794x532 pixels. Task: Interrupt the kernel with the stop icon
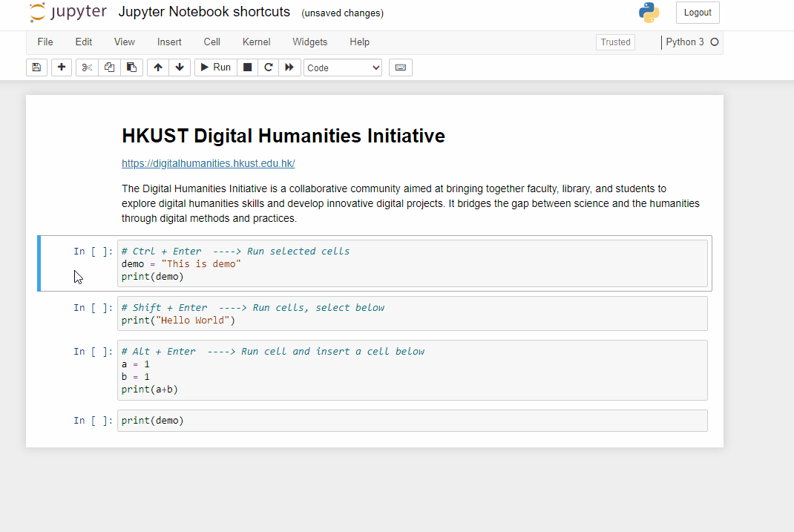tap(246, 67)
